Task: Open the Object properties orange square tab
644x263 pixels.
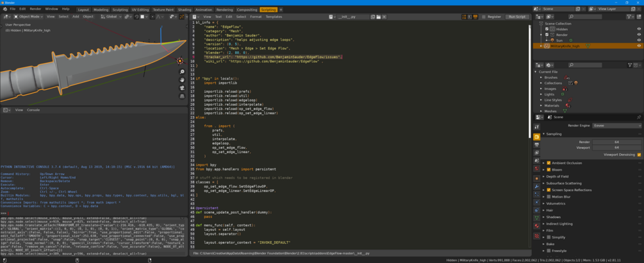Action: point(537,178)
